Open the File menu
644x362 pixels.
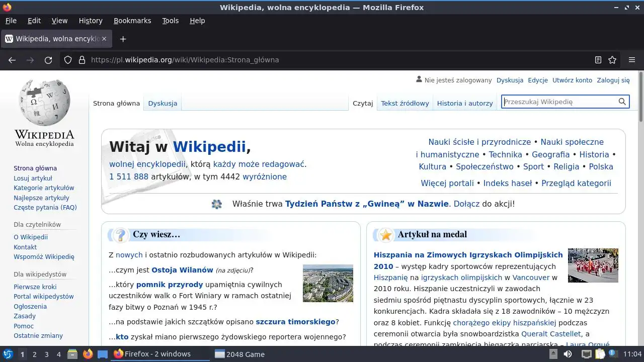coord(11,21)
